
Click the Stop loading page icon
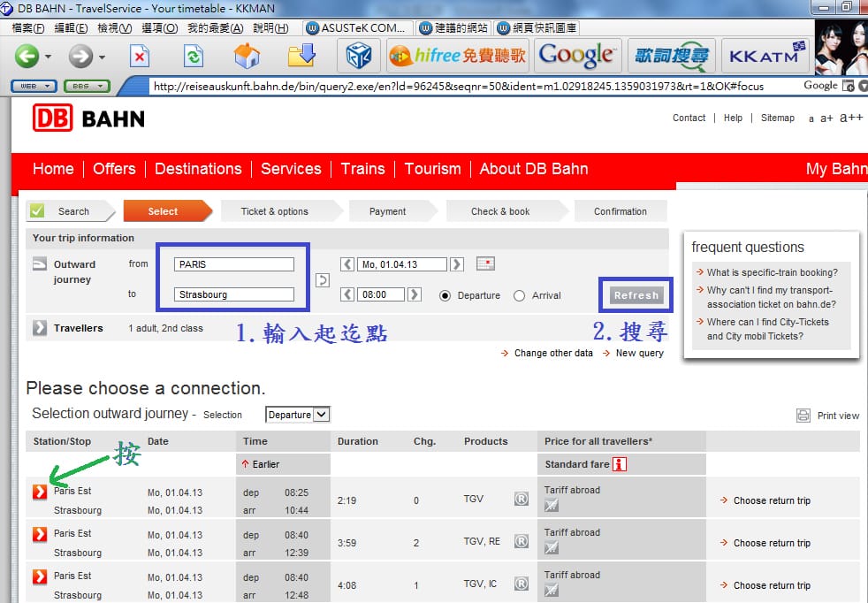tap(140, 57)
